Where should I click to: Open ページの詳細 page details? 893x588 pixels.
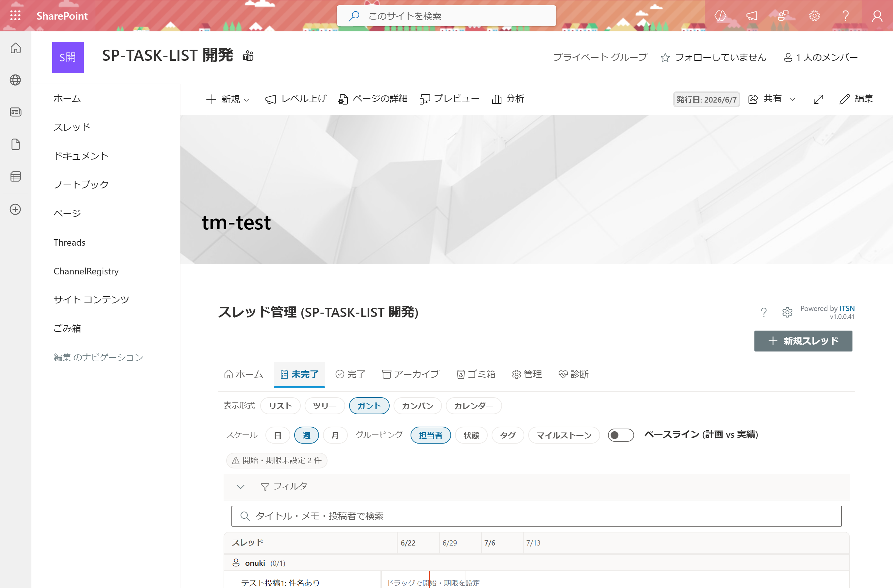pos(373,99)
